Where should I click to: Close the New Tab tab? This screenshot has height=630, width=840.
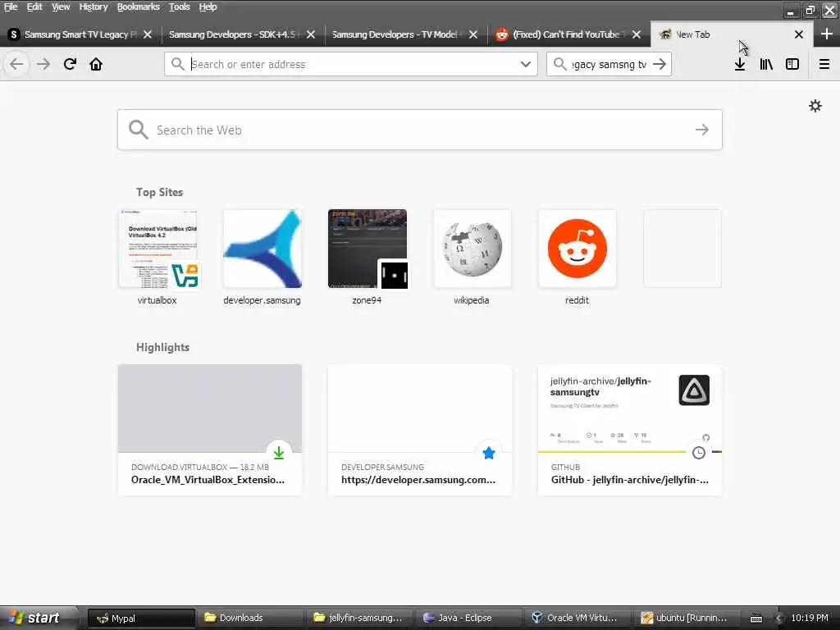pos(799,34)
